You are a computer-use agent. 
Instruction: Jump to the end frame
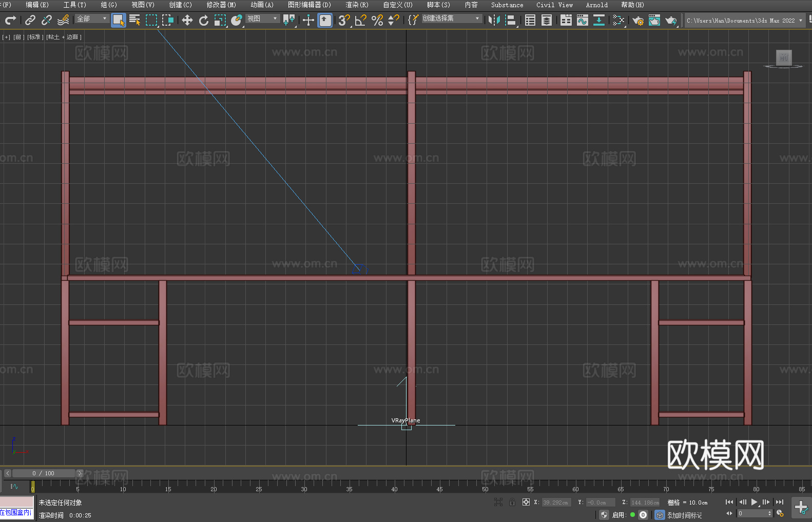780,502
